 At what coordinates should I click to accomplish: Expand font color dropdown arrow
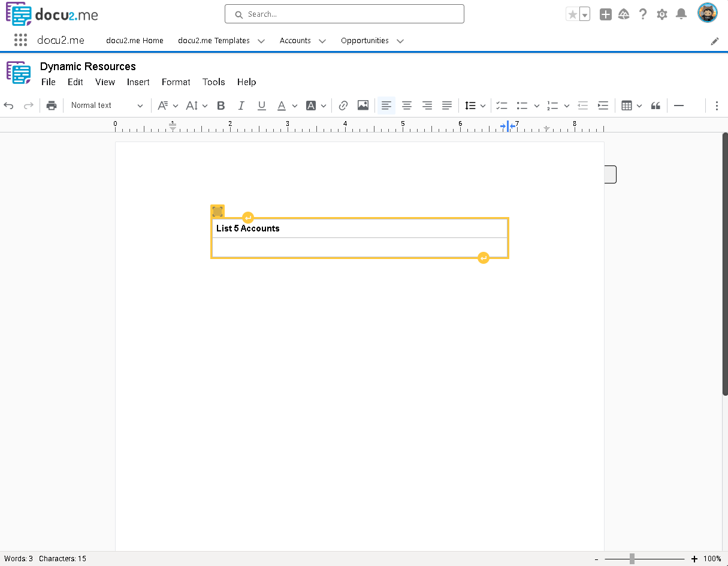[295, 106]
